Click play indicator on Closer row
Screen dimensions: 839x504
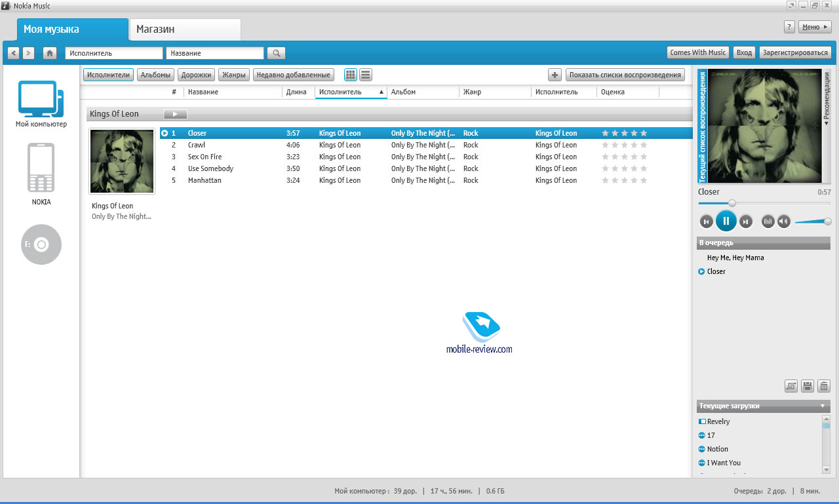click(165, 133)
